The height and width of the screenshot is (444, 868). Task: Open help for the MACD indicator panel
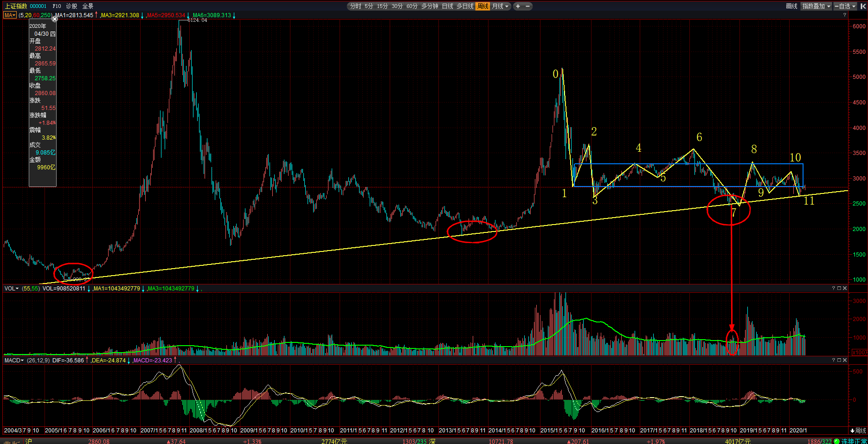click(x=833, y=360)
